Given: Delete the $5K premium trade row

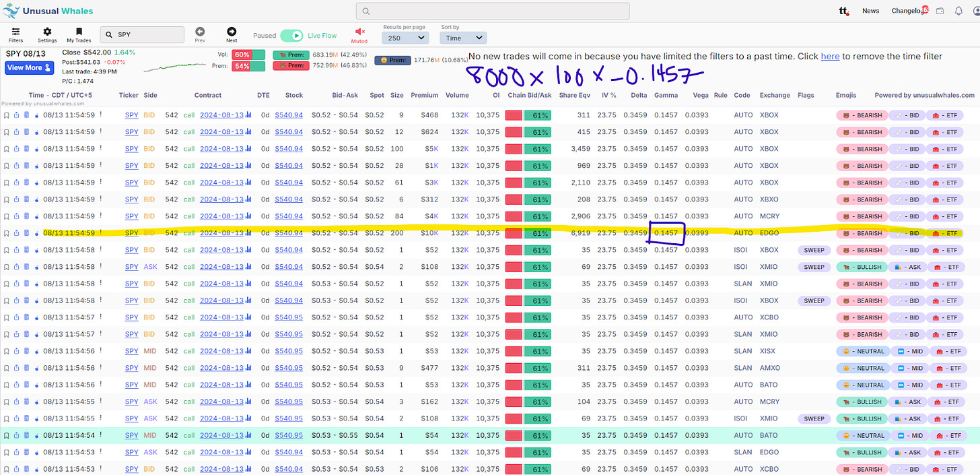Looking at the screenshot, I should pyautogui.click(x=26, y=149).
